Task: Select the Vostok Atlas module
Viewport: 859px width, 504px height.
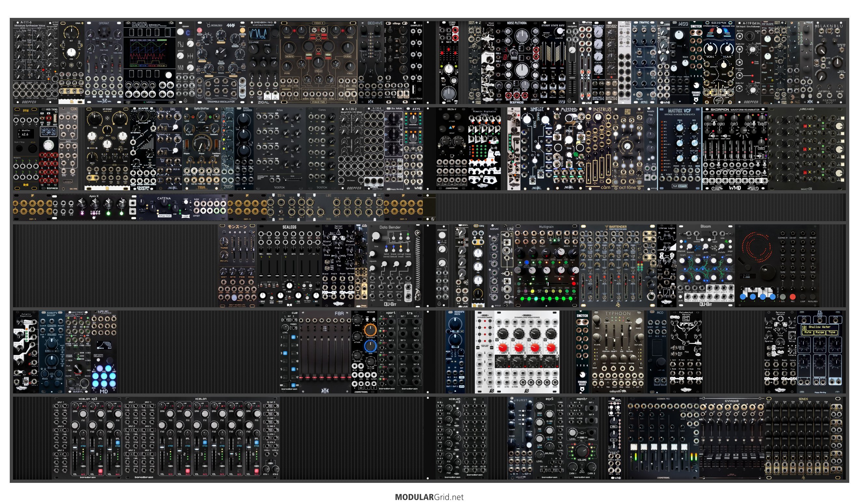Action: (x=280, y=149)
